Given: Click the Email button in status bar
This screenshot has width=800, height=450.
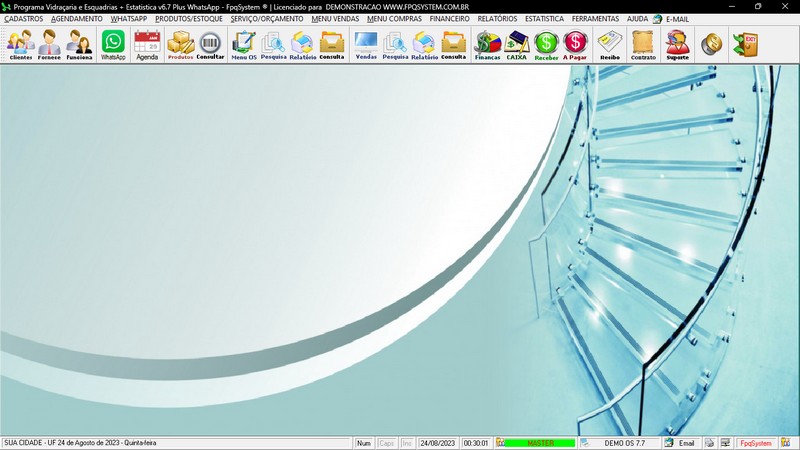Looking at the screenshot, I should coord(686,443).
